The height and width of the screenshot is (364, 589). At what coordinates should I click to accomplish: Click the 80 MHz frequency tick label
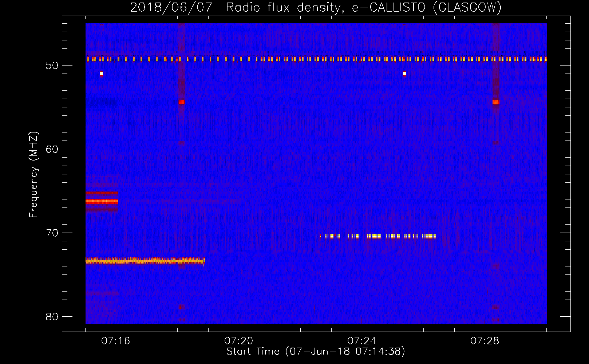click(x=52, y=317)
